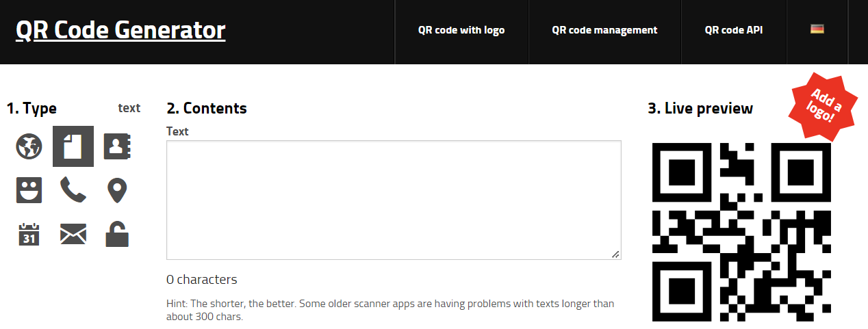This screenshot has width=868, height=329.
Task: Click the QR Code Generator title link
Action: (x=120, y=30)
